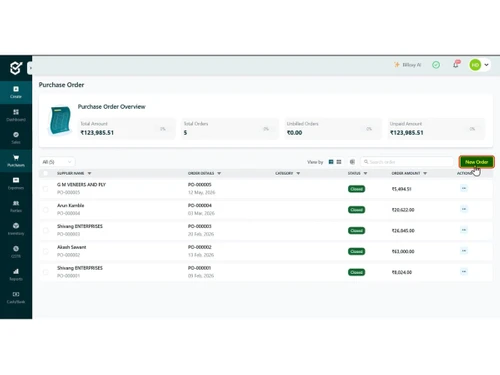Select the G M VENEERS AND PLY row checkbox
Image resolution: width=500 pixels, height=375 pixels.
point(45,189)
